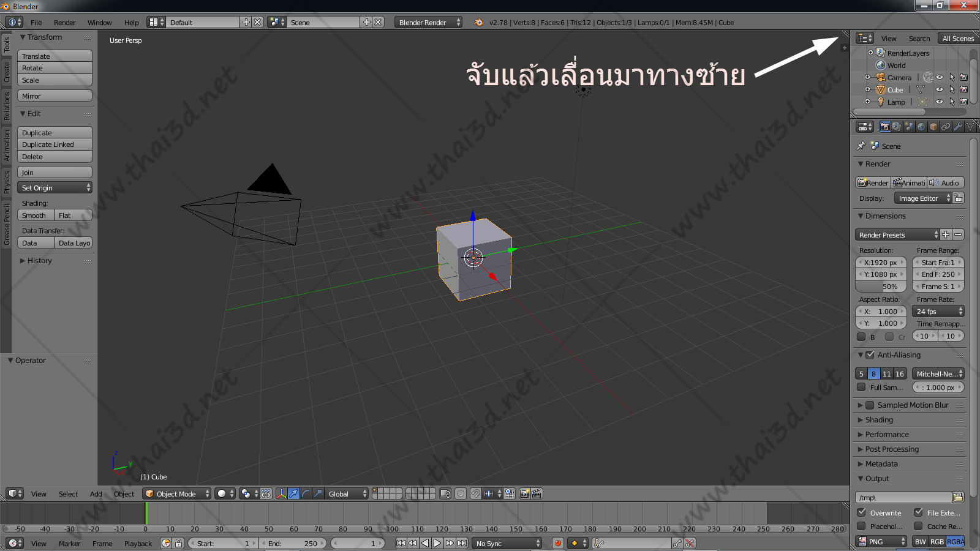980x551 pixels.
Task: Open the Render Layers properties icon
Action: [897, 127]
